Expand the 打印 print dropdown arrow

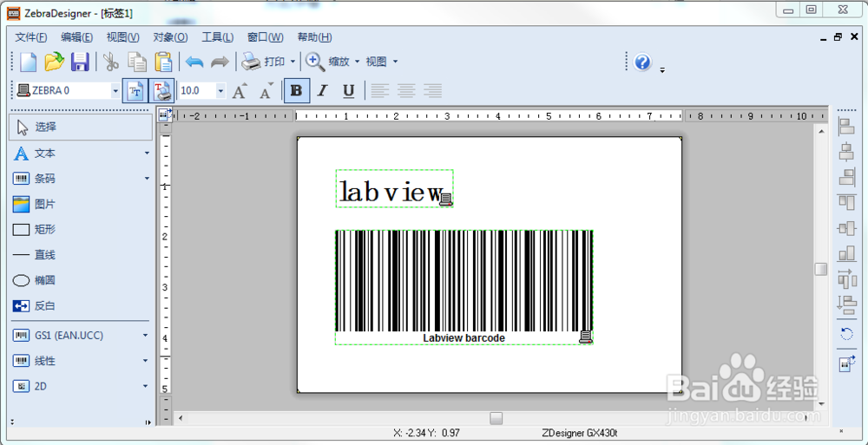tap(293, 62)
